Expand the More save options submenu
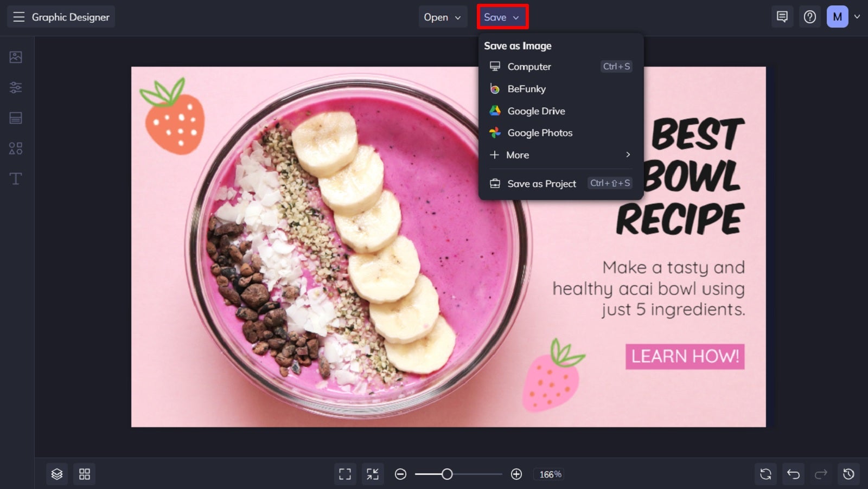The image size is (868, 489). pos(560,155)
